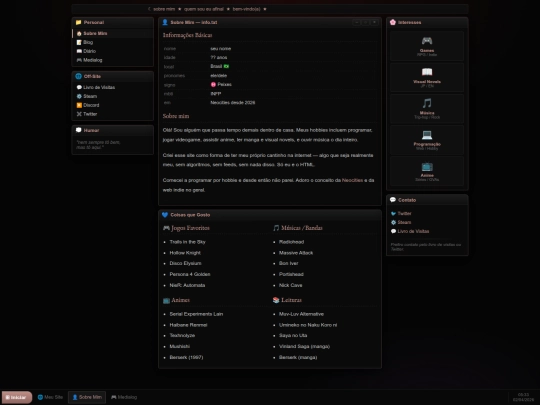Select the Sobre Mim taskbar item
Screen dimensions: 540x405
(x=87, y=397)
